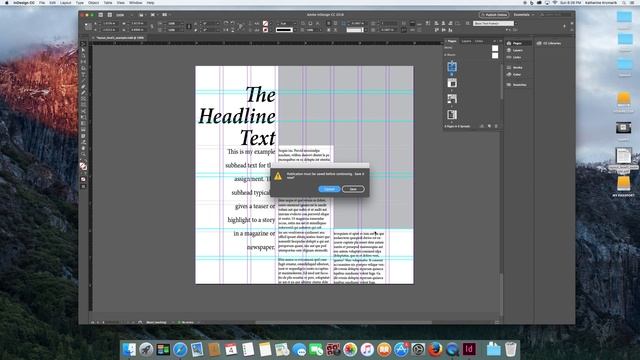Image resolution: width=640 pixels, height=360 pixels.
Task: Select the page 4 thumbnail in Pages panel
Action: (x=452, y=115)
